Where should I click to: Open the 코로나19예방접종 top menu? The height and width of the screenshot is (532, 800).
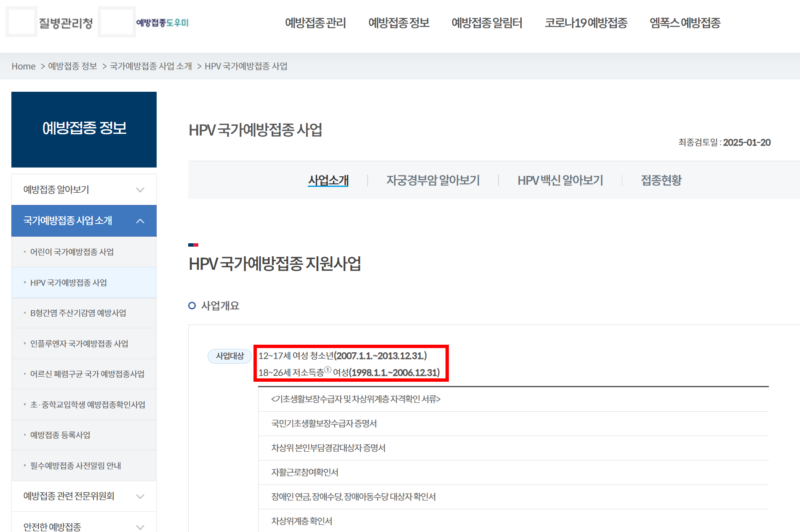(586, 23)
